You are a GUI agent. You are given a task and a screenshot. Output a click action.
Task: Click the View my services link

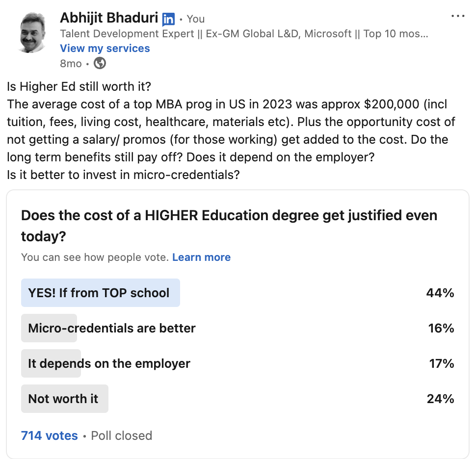pos(105,49)
